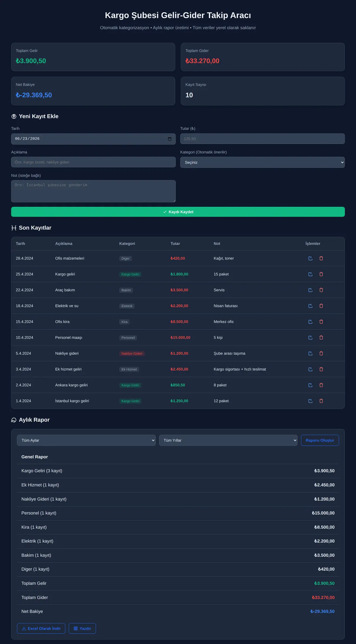Select the Nakliye Gideri category tag
The width and height of the screenshot is (356, 644).
[x=132, y=353]
